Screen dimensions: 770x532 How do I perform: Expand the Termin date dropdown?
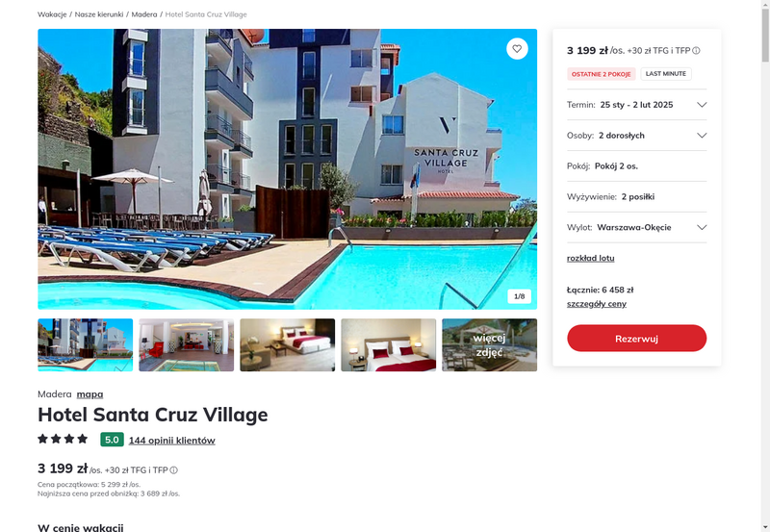636,105
